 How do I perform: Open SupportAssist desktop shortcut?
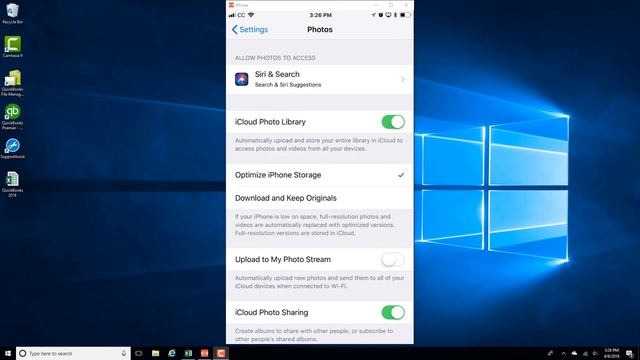pyautogui.click(x=13, y=149)
